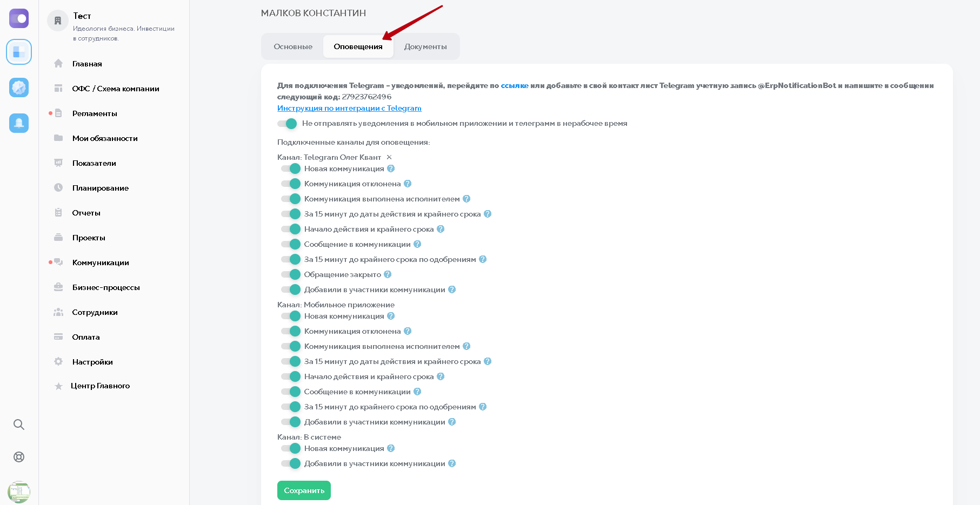Open the Показатели metrics icon
Viewport: 980px width, 505px height.
click(x=58, y=163)
